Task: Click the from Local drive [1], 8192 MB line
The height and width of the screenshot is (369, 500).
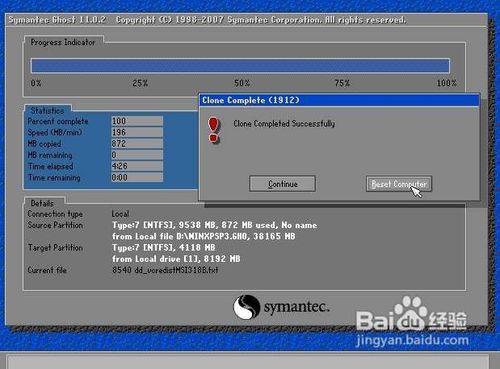Action: pos(176,259)
